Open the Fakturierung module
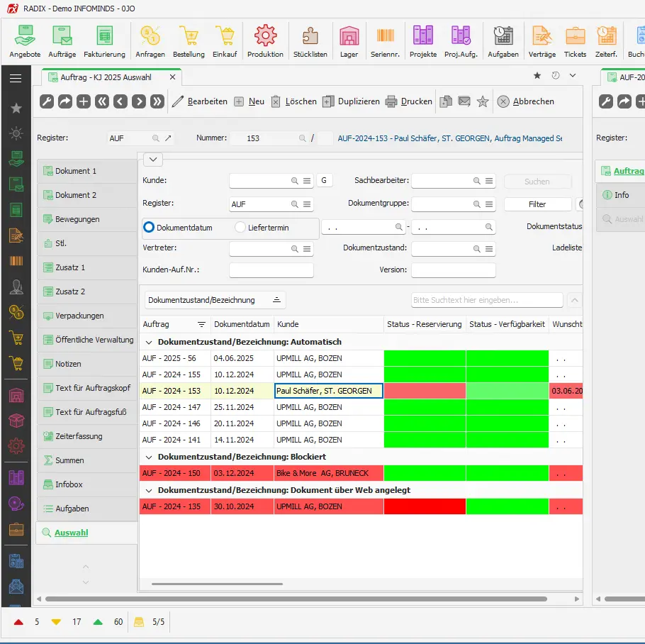 point(104,41)
